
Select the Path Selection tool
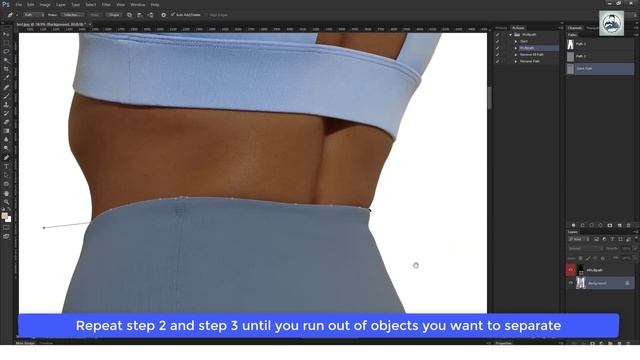pos(6,175)
